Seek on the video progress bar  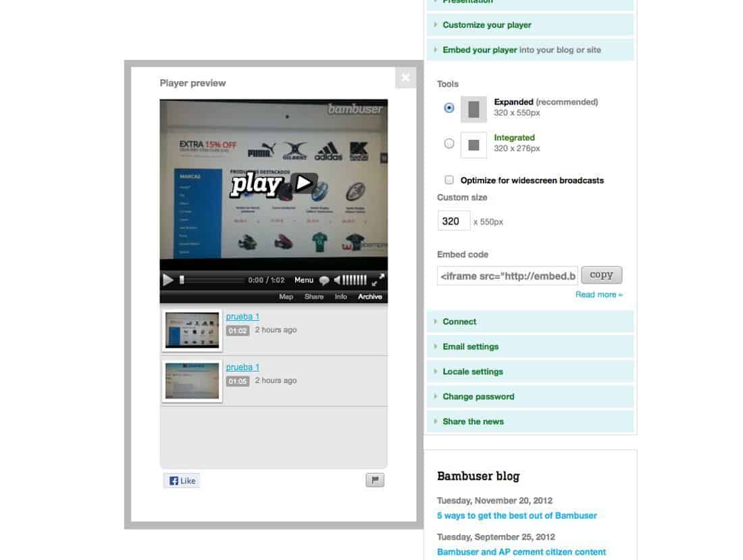click(211, 280)
